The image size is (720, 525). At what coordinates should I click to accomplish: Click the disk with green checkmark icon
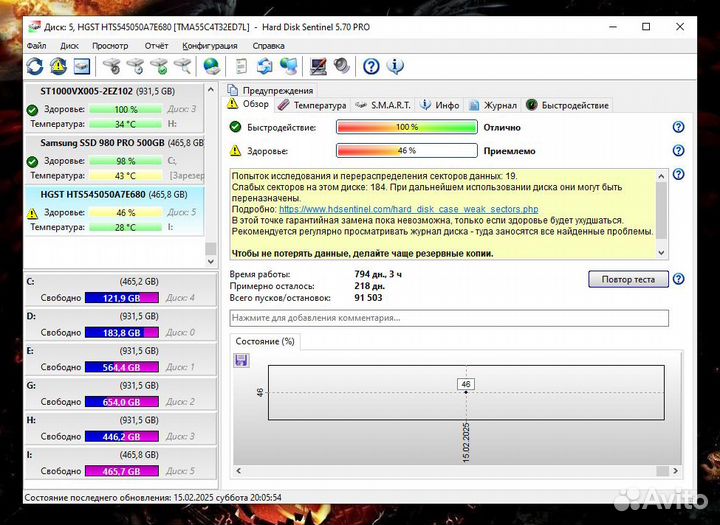[x=159, y=67]
